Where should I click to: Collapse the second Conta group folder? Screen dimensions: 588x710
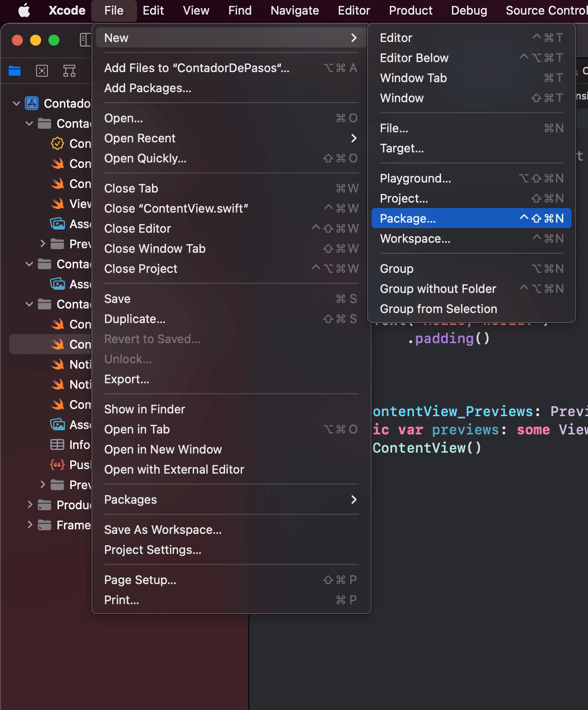coord(29,264)
